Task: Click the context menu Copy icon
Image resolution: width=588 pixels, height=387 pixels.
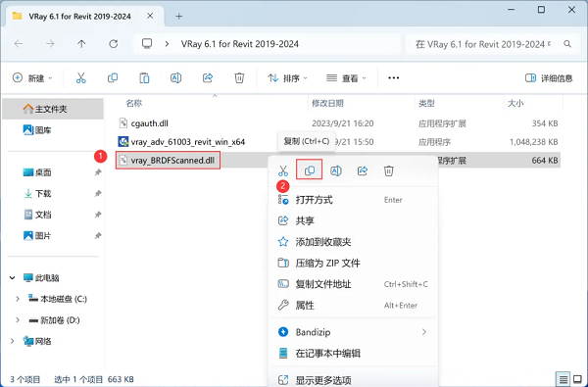Action: tap(310, 171)
